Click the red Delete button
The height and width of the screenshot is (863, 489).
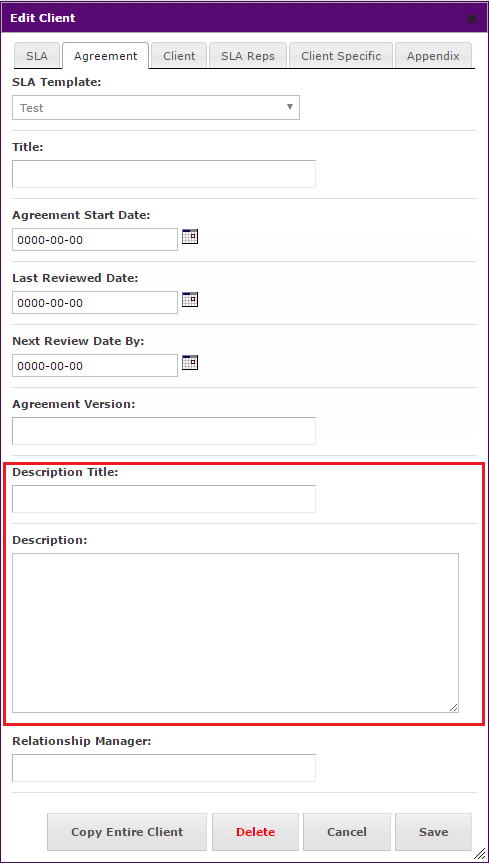pos(256,832)
